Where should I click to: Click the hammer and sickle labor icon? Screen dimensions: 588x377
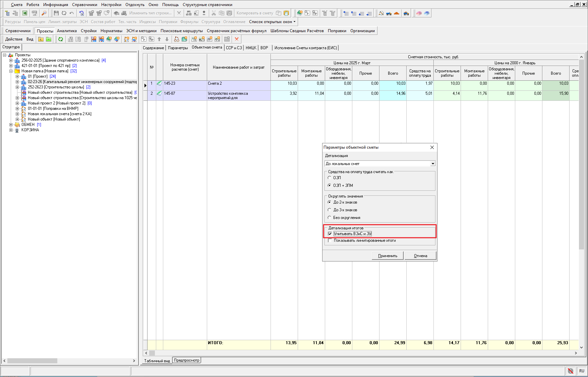pos(381,13)
